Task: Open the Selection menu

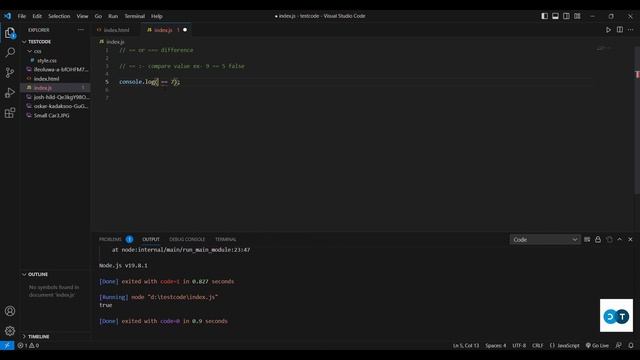Action: pos(59,16)
